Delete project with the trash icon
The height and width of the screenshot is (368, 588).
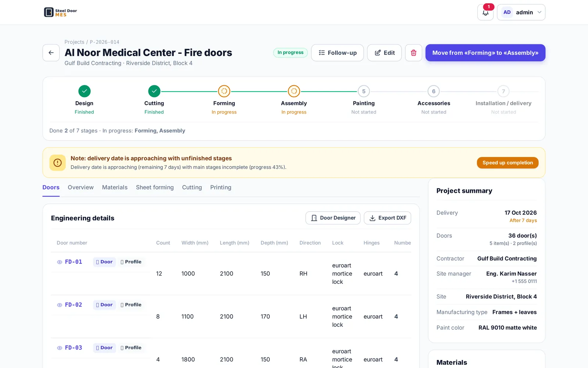pyautogui.click(x=413, y=53)
